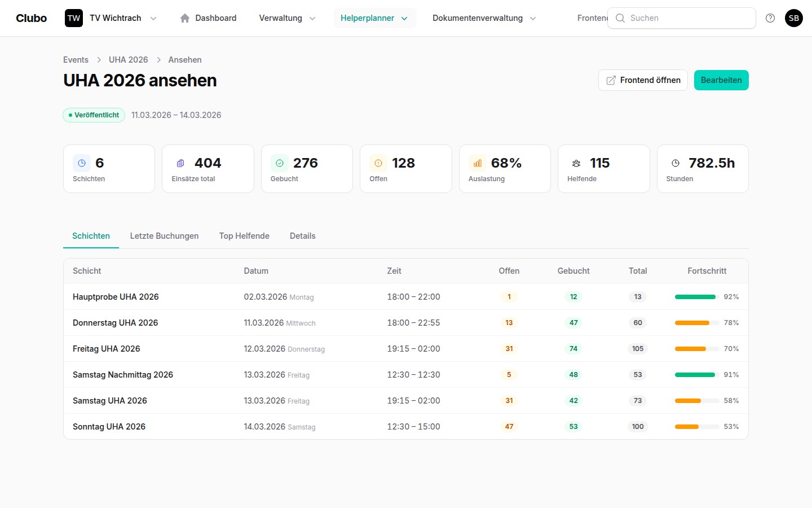Click the 92% progress bar for Hauptprobe
Image resolution: width=812 pixels, height=508 pixels.
[697, 297]
